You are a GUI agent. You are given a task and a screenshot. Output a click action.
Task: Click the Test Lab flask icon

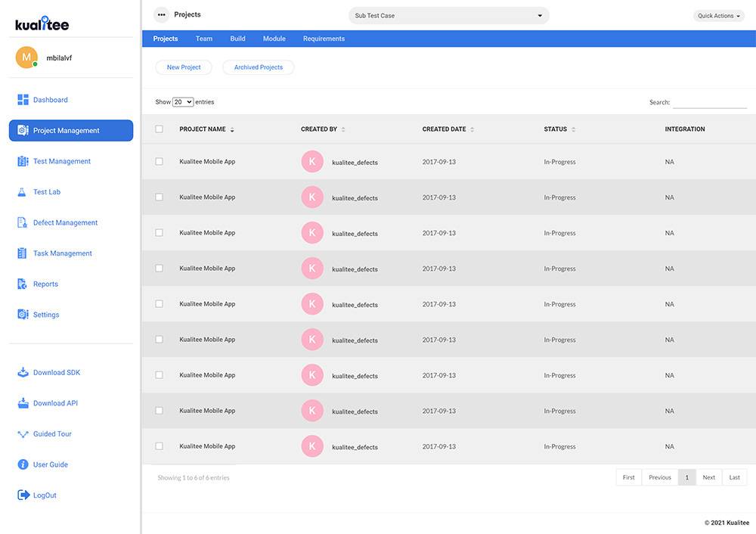tap(22, 192)
